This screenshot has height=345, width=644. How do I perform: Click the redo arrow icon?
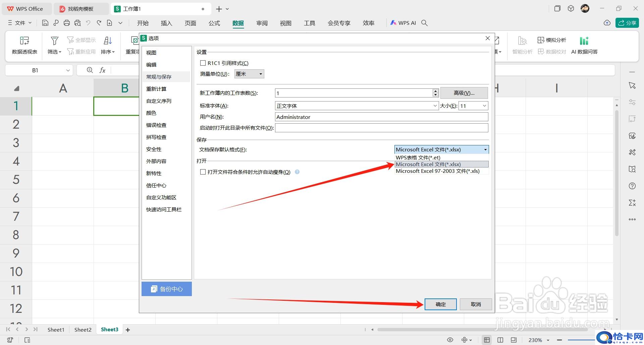coord(99,23)
